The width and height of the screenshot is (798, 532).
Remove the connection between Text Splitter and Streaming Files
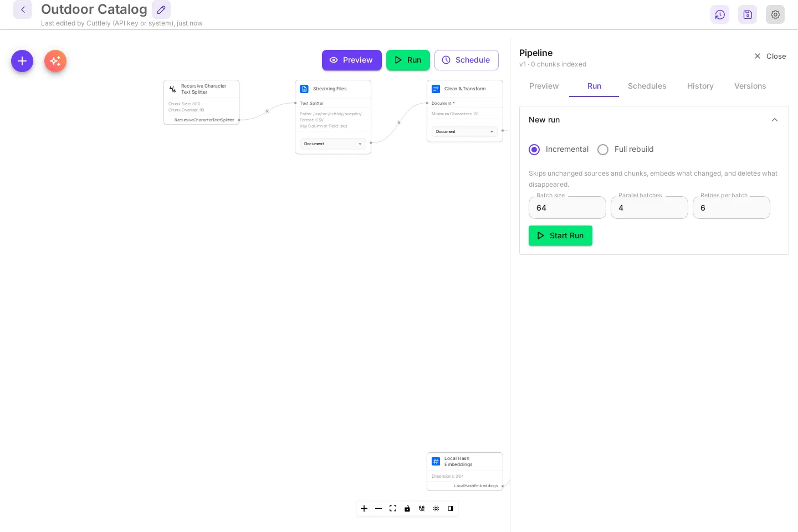(267, 111)
